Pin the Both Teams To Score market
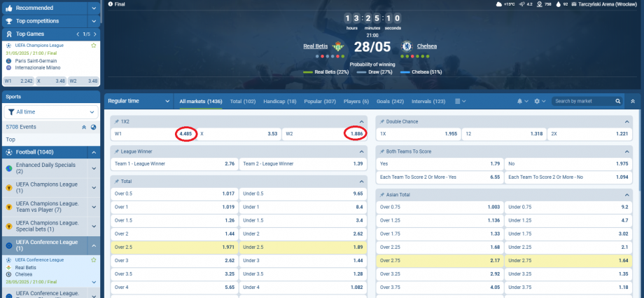This screenshot has width=644, height=298. click(382, 151)
